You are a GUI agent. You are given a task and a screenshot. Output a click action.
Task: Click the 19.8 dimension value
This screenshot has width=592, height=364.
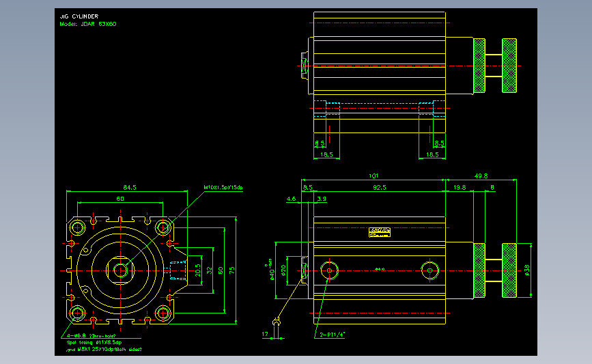click(x=460, y=187)
